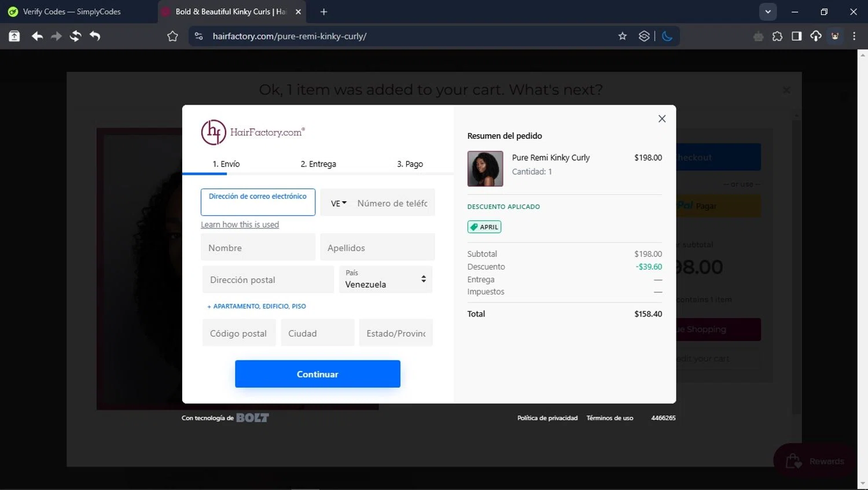This screenshot has height=490, width=868.
Task: Toggle the dark mode moon icon
Action: (667, 36)
